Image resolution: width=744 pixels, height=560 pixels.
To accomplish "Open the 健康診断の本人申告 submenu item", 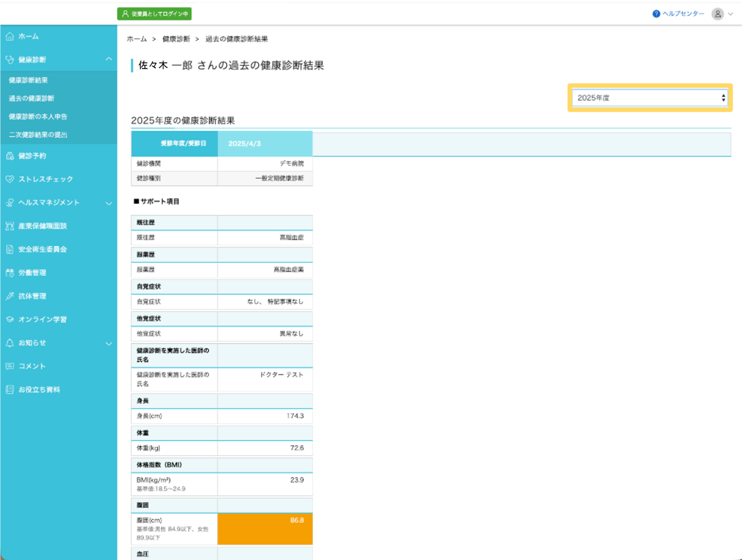I will pyautogui.click(x=38, y=117).
